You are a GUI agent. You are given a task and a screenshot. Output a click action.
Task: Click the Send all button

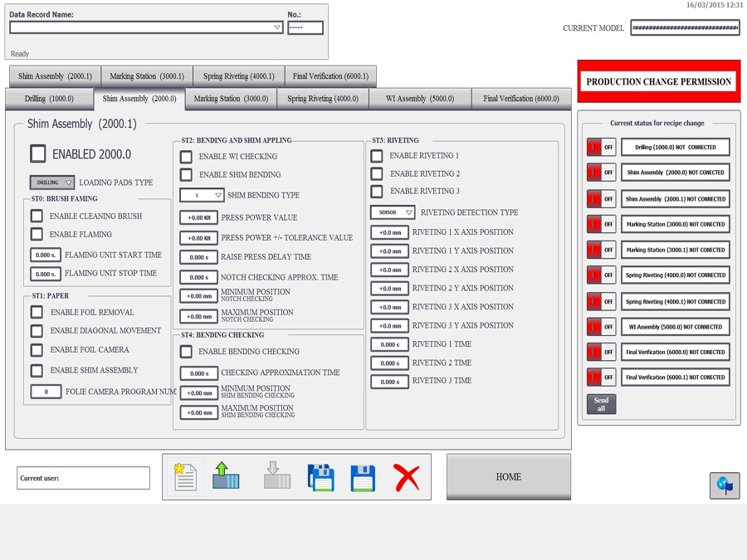(601, 404)
